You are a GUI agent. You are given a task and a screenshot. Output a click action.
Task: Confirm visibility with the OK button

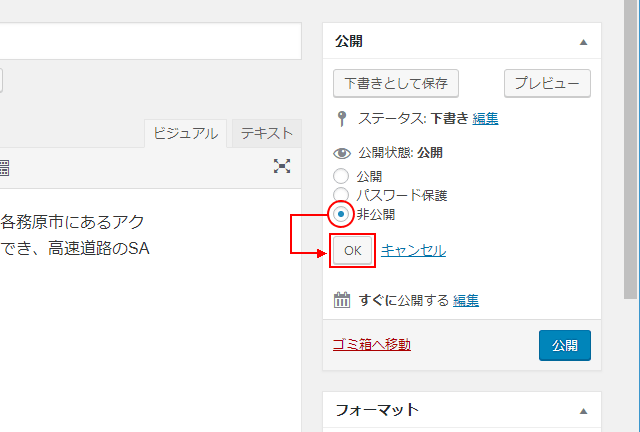[x=353, y=251]
